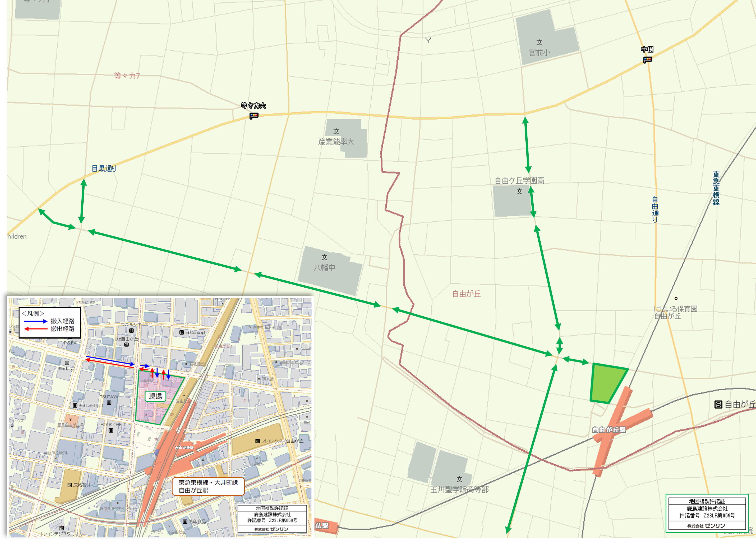The image size is (756, 541).
Task: Select the 宮前小 school symbol
Action: 539,43
